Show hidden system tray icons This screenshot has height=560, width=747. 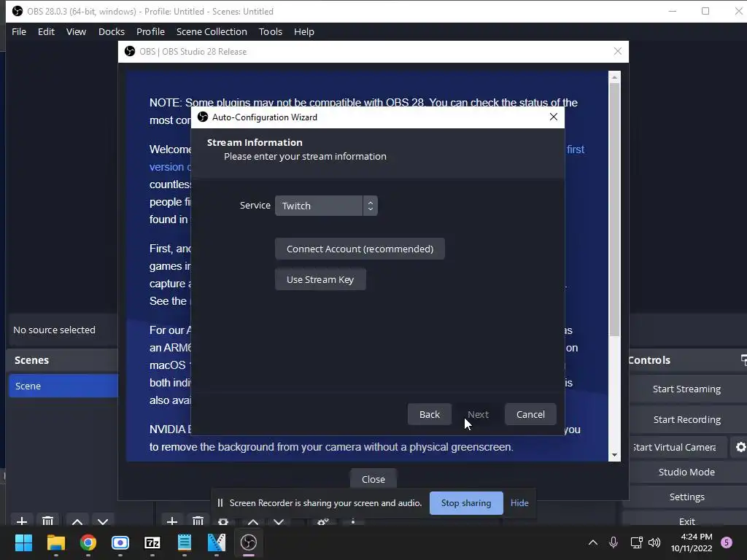[x=592, y=542]
